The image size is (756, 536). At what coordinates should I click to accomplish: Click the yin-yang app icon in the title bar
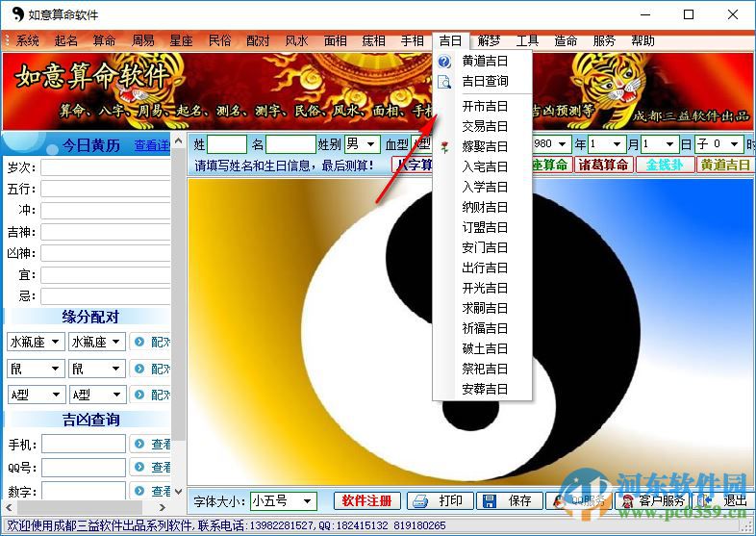17,14
